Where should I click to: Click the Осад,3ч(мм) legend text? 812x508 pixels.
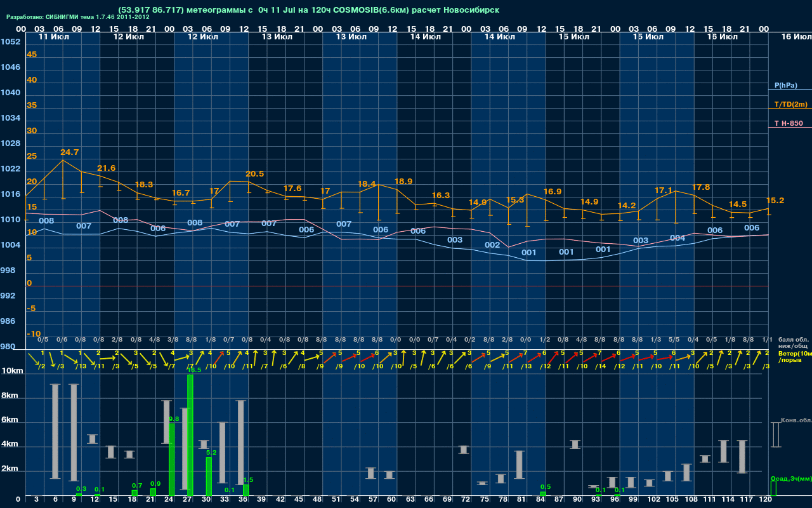pyautogui.click(x=791, y=478)
